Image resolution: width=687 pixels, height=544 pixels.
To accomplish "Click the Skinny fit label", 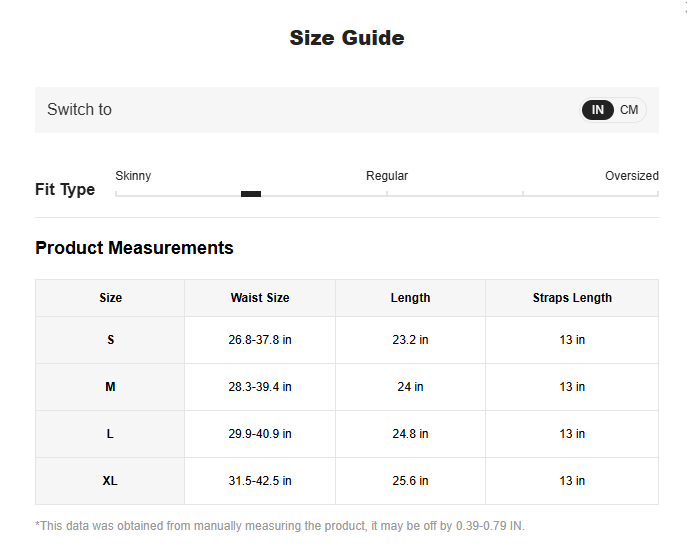I will (x=133, y=176).
